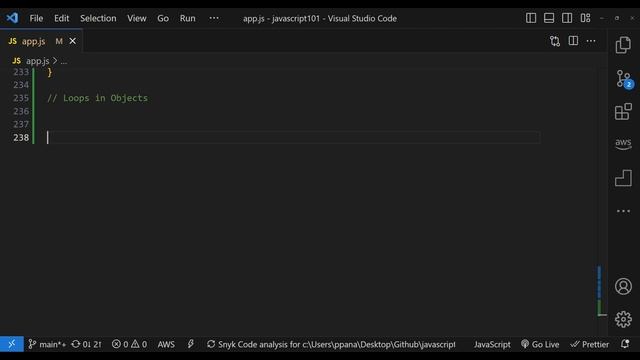The image size is (640, 360).
Task: Open the File menu
Action: [36, 18]
